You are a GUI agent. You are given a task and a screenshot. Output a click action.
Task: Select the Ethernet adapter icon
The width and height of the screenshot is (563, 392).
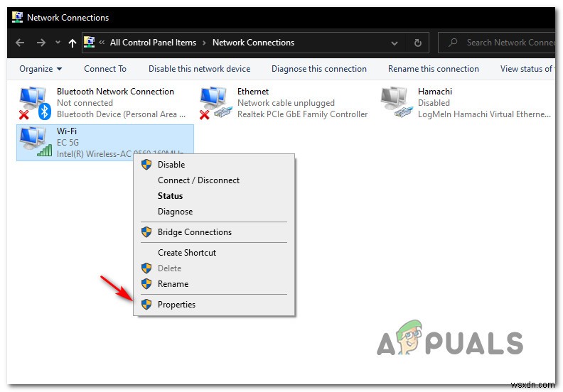pyautogui.click(x=215, y=103)
